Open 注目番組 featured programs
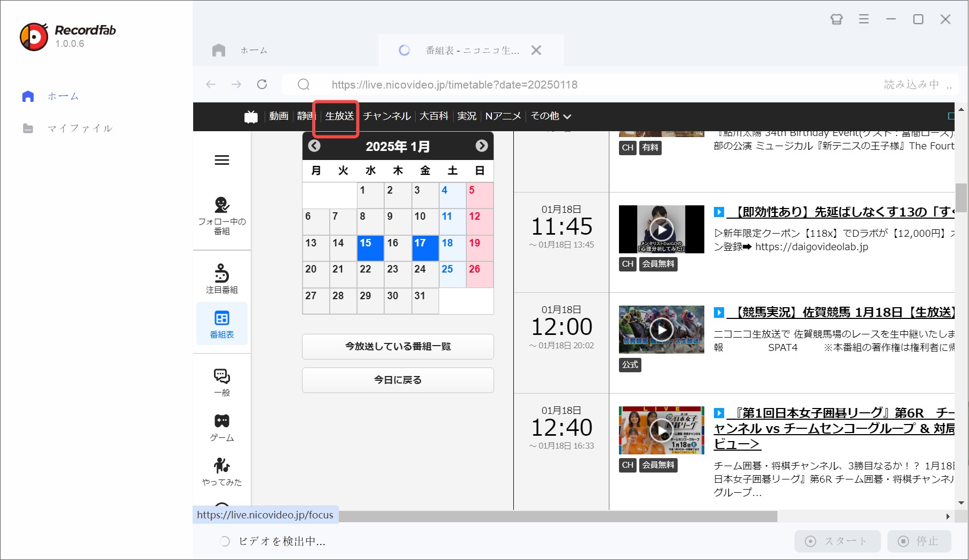The height and width of the screenshot is (560, 969). (222, 279)
